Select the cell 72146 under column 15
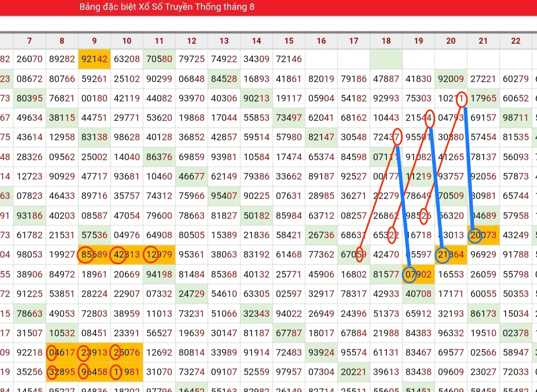 tap(289, 59)
